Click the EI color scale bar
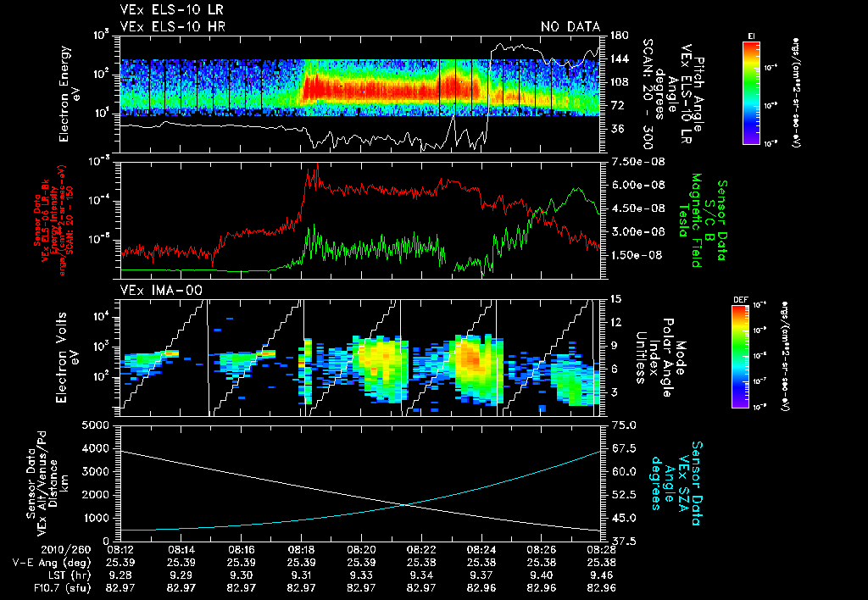The width and height of the screenshot is (868, 600). pyautogui.click(x=751, y=93)
